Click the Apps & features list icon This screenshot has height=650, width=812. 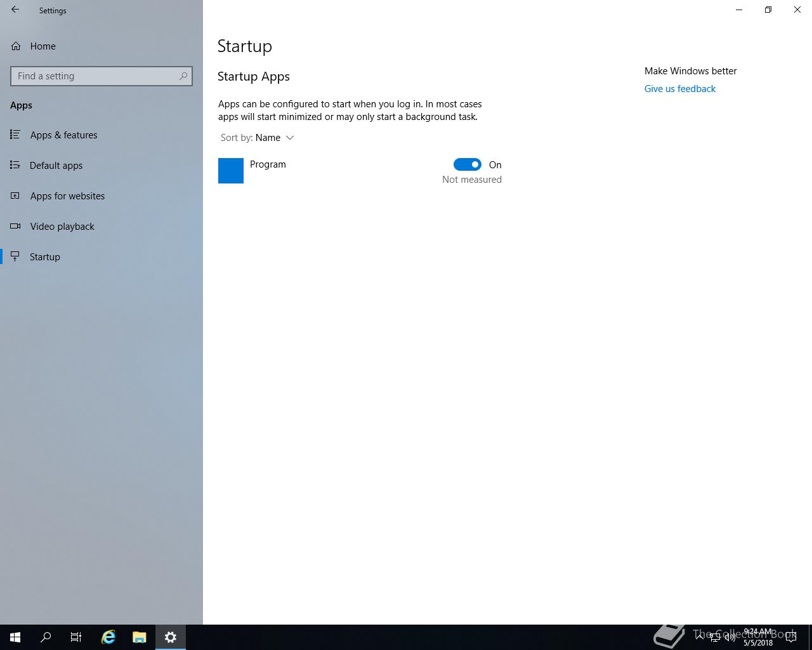click(15, 135)
